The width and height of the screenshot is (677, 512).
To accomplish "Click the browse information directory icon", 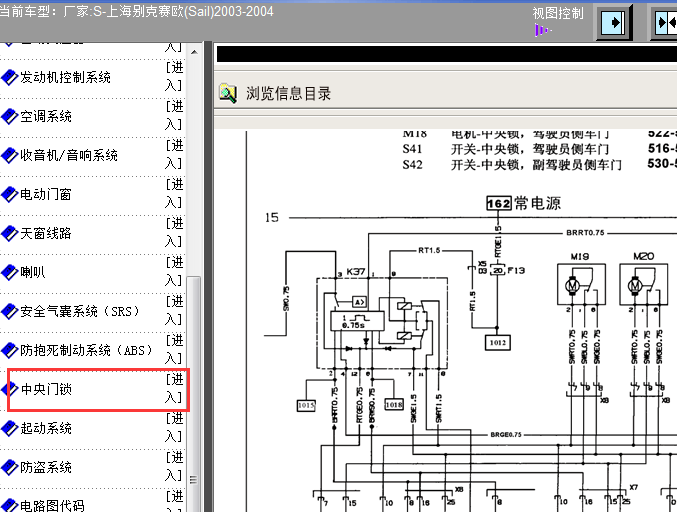I will click(x=229, y=94).
